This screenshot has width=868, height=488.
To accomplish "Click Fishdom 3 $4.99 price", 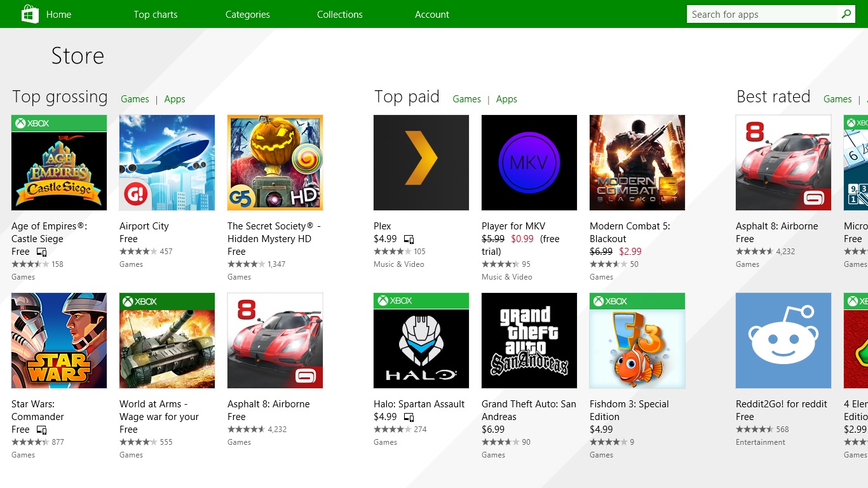I will tap(601, 430).
